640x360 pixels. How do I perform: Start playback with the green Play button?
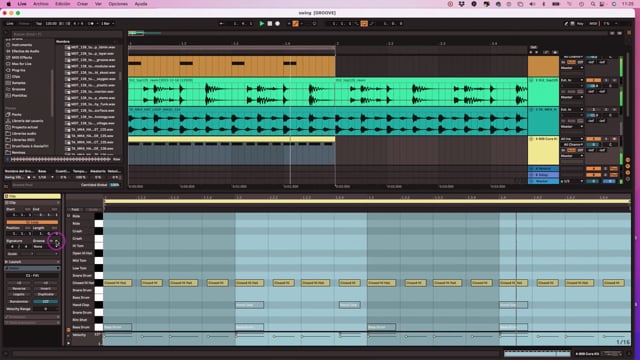click(262, 24)
